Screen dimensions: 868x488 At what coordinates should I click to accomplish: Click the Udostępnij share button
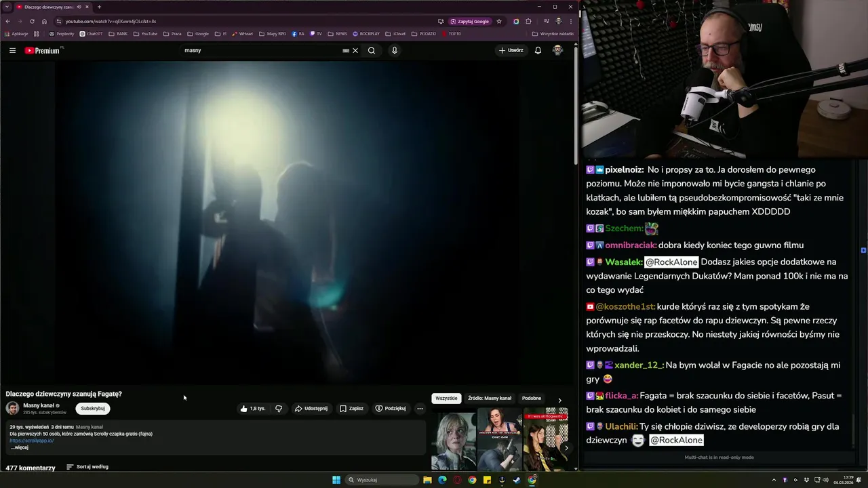point(311,409)
